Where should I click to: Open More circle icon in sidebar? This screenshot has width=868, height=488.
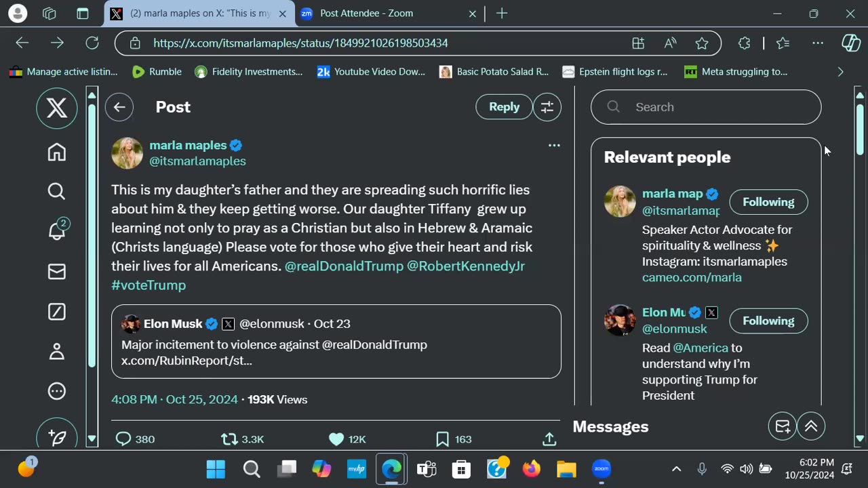pyautogui.click(x=57, y=391)
